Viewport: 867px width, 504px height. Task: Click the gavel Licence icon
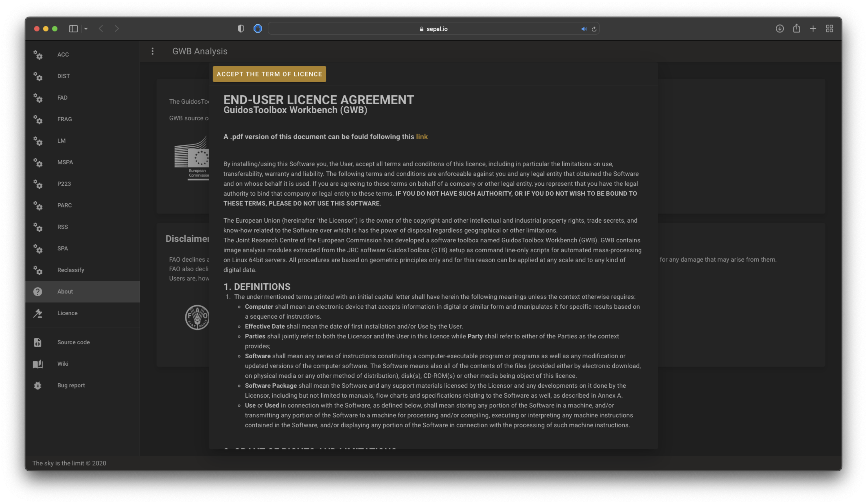(x=38, y=313)
